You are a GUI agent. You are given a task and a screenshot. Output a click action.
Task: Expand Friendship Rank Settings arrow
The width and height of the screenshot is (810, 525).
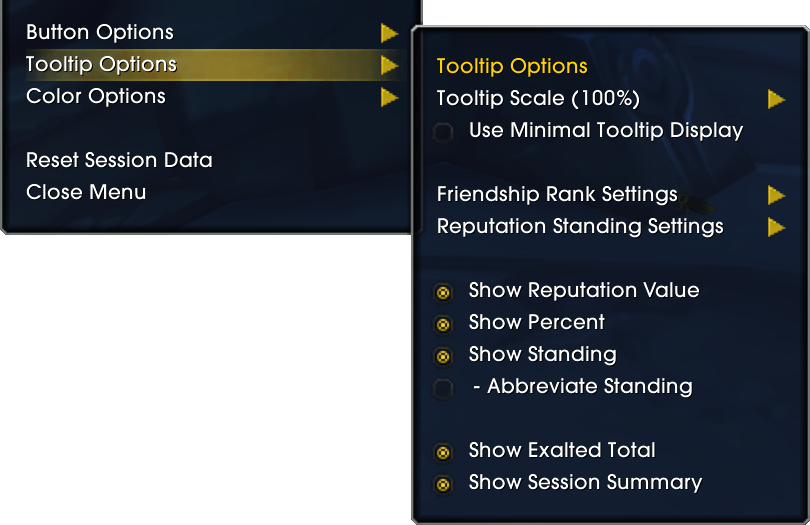(x=776, y=195)
